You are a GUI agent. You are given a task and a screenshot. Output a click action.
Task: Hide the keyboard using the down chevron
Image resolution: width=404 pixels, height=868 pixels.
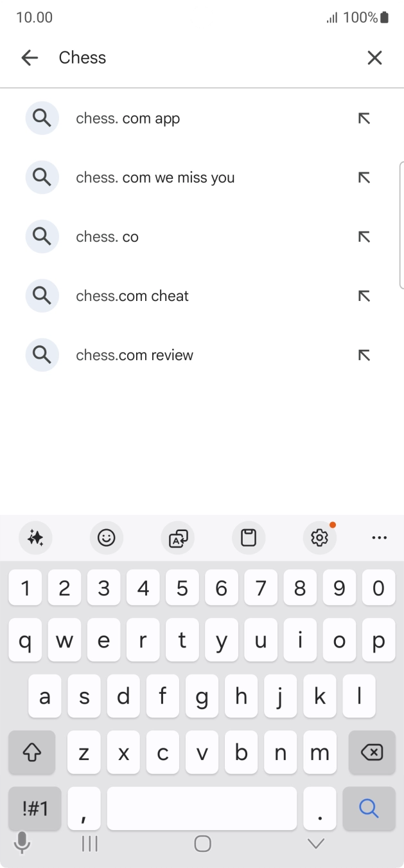[314, 843]
